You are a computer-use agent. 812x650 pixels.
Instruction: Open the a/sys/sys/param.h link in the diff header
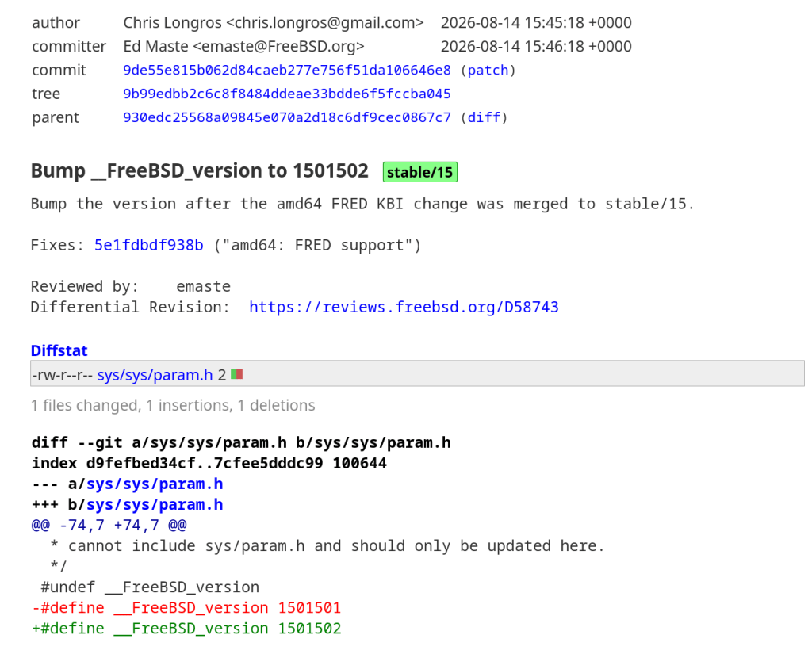(155, 484)
